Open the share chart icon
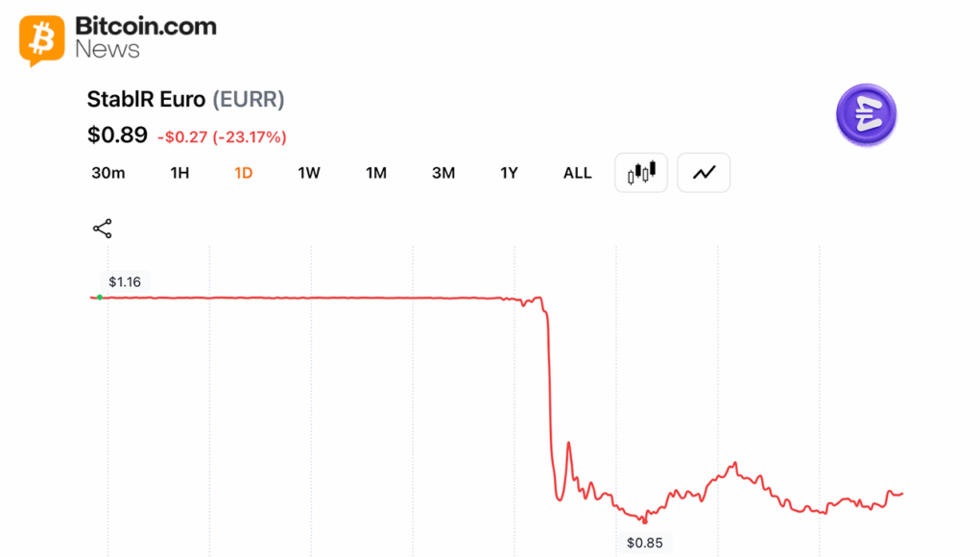This screenshot has height=557, width=980. (103, 229)
